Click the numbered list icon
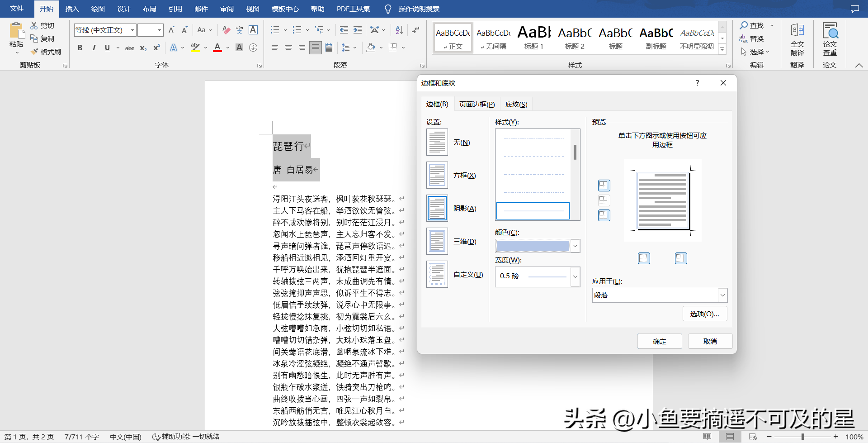The height and width of the screenshot is (443, 868). tap(297, 30)
